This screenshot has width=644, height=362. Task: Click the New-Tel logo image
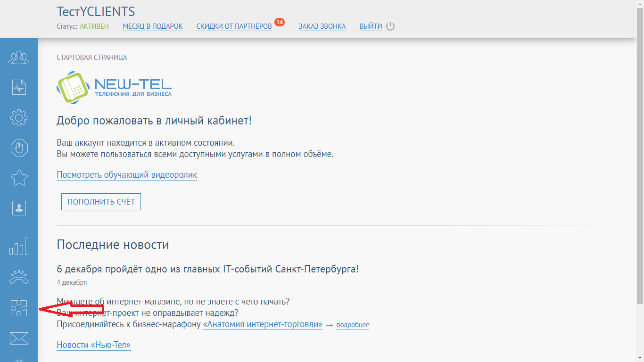114,87
